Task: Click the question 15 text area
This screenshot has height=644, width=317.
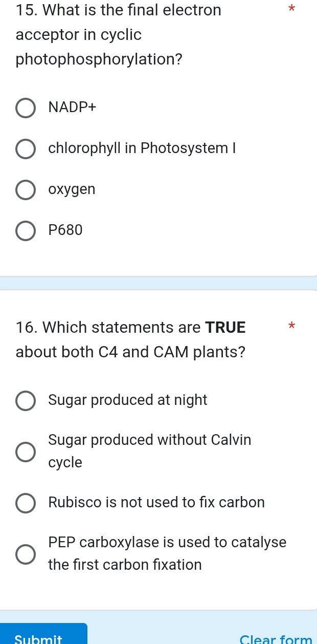Action: (118, 34)
